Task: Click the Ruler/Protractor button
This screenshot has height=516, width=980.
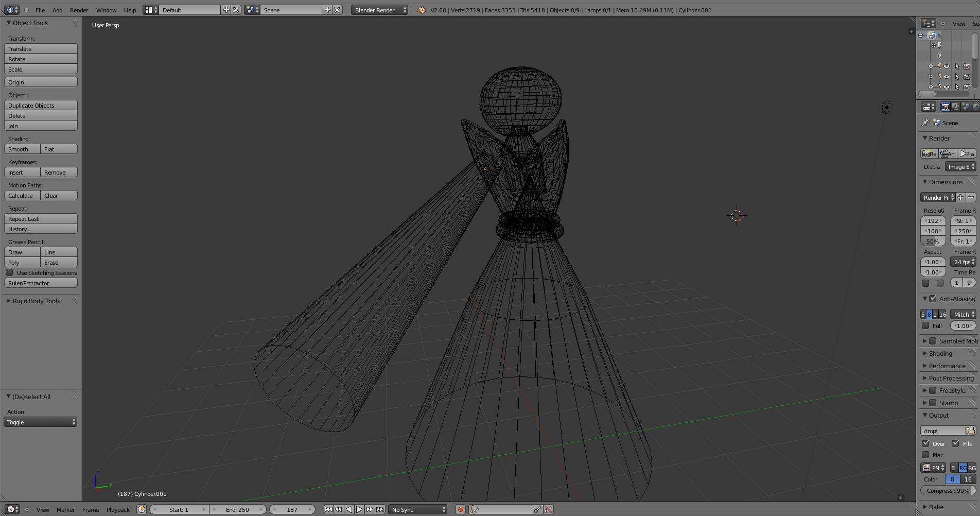Action: 41,283
